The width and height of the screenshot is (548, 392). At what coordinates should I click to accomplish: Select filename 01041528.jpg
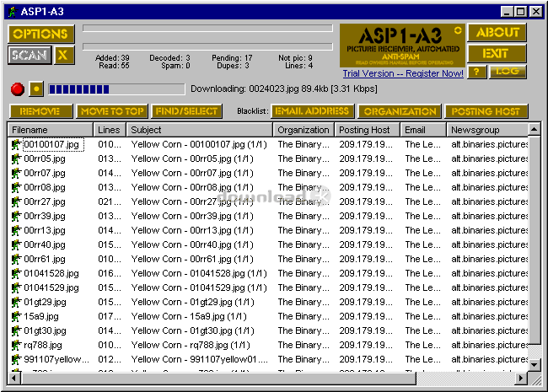(x=51, y=273)
